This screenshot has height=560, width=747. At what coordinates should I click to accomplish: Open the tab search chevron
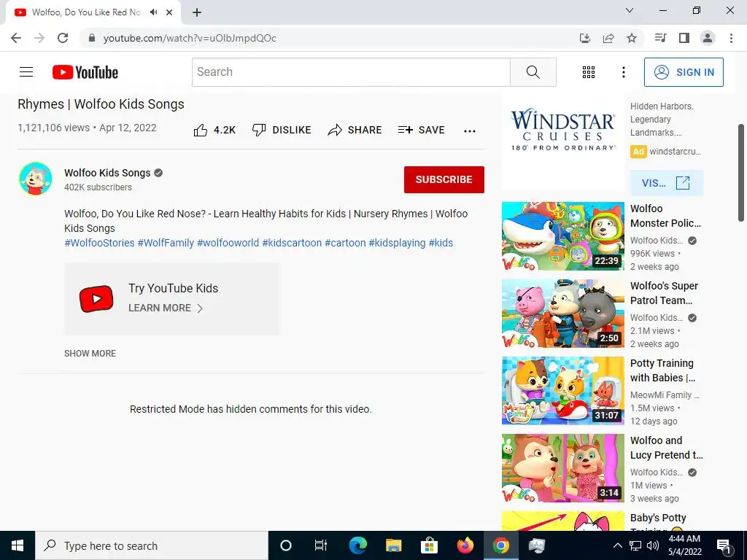click(630, 10)
